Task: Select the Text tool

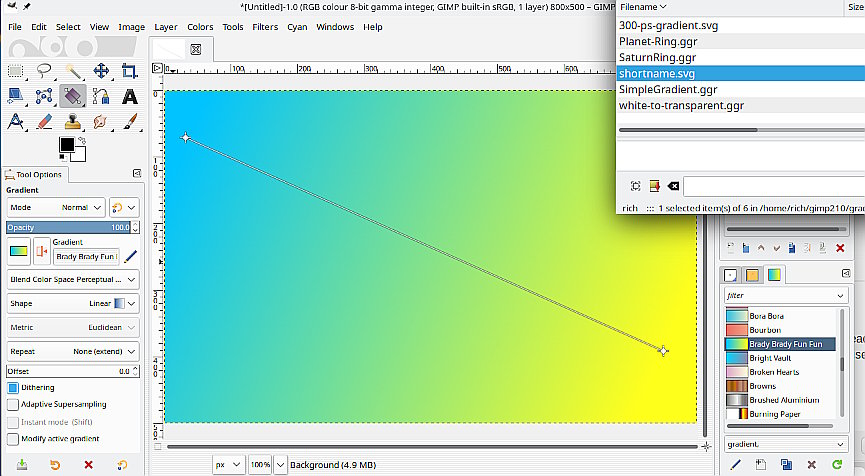Action: point(130,96)
